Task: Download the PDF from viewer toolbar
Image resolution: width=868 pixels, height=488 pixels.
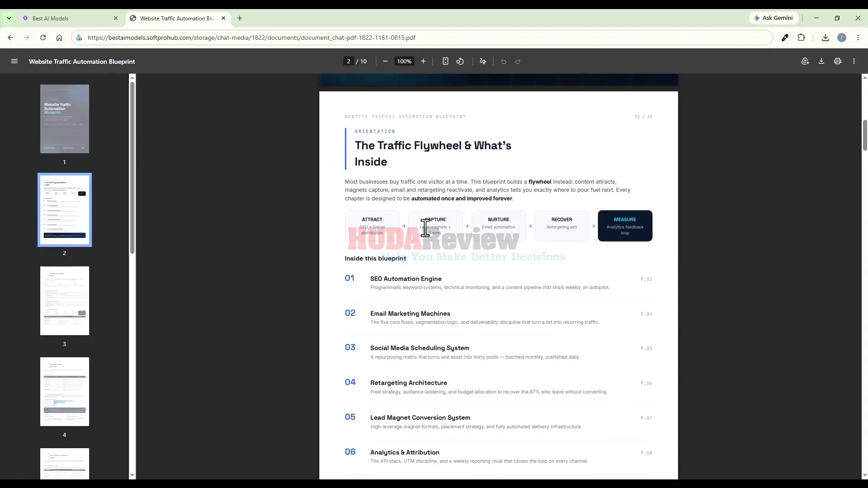Action: pos(821,61)
